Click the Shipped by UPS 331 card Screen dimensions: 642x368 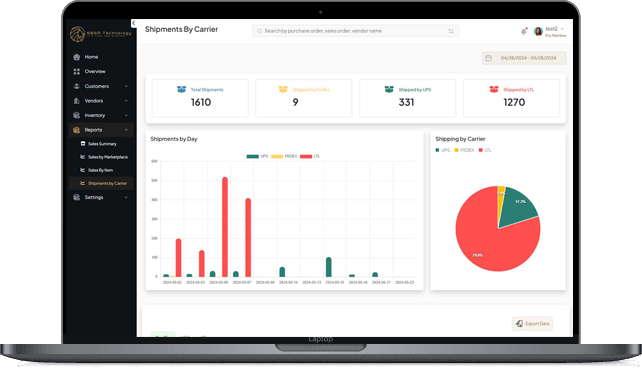tap(407, 98)
